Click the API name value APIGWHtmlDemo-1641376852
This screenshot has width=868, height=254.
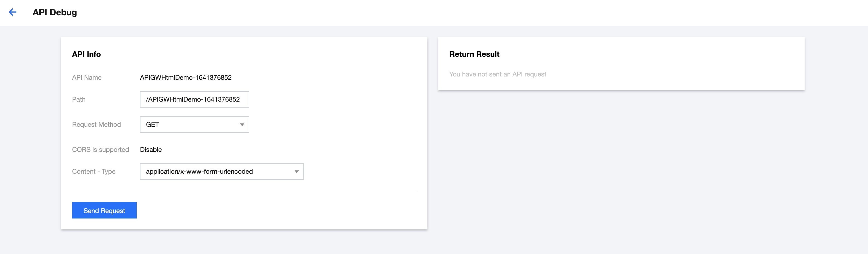click(x=186, y=78)
